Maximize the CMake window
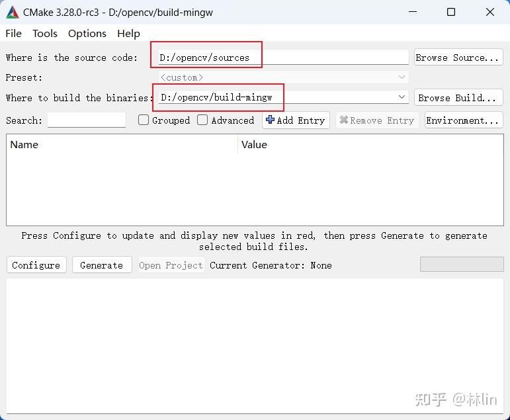Screen dimensions: 510x420 tap(451, 12)
